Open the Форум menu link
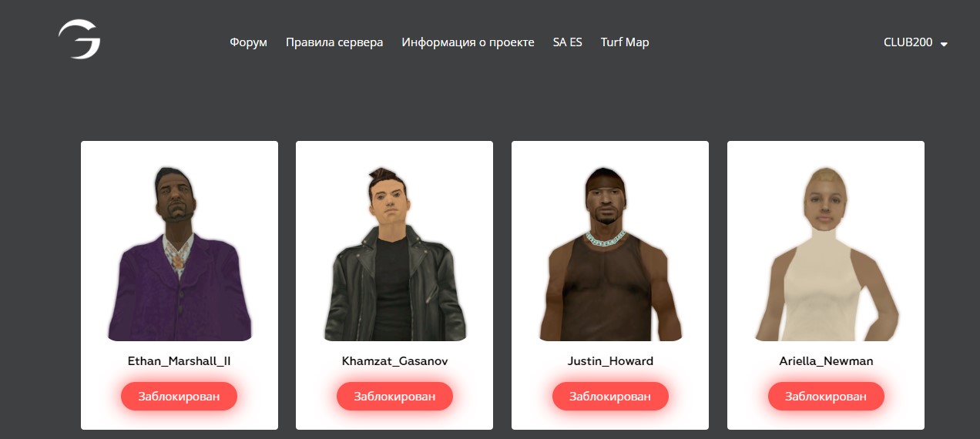This screenshot has width=980, height=439. (248, 42)
